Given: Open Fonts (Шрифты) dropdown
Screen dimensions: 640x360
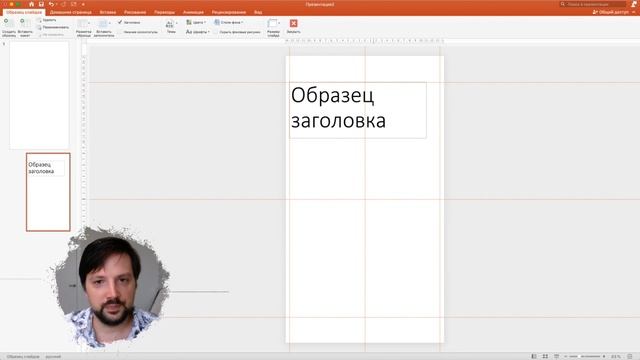Looking at the screenshot, I should tap(198, 32).
